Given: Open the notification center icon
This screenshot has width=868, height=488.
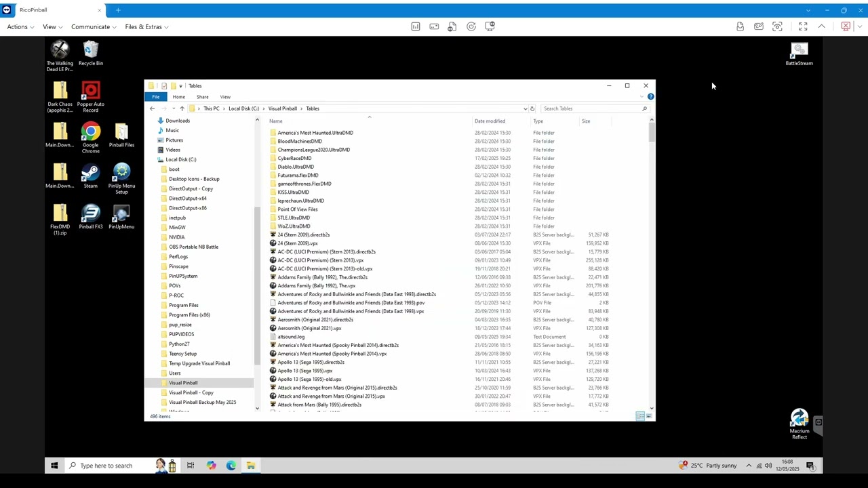Looking at the screenshot, I should (810, 466).
